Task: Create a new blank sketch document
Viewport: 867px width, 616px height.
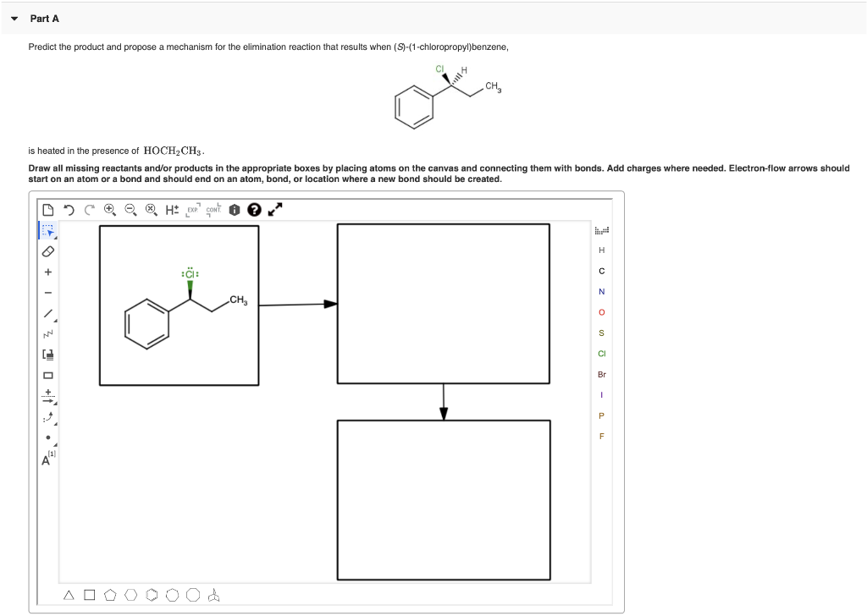Action: pos(47,208)
